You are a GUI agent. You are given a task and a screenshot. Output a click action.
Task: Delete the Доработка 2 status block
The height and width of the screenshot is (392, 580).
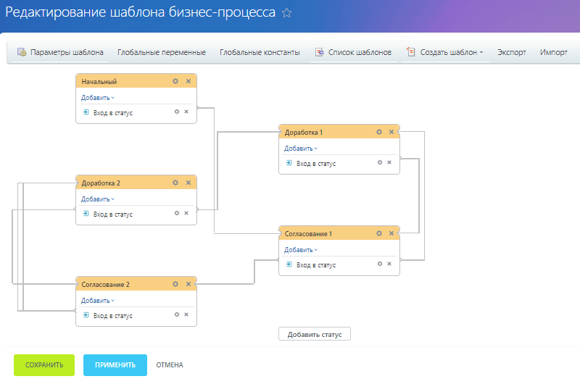point(188,183)
